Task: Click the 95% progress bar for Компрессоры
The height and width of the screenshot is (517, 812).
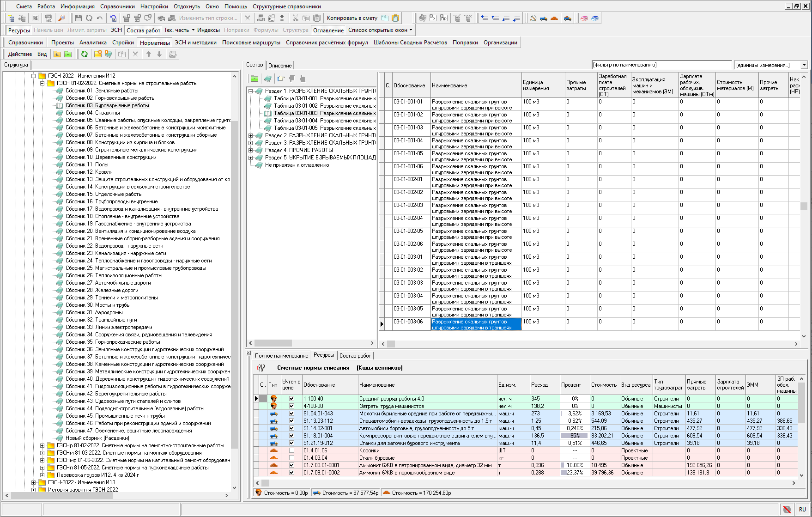Action: pos(574,436)
